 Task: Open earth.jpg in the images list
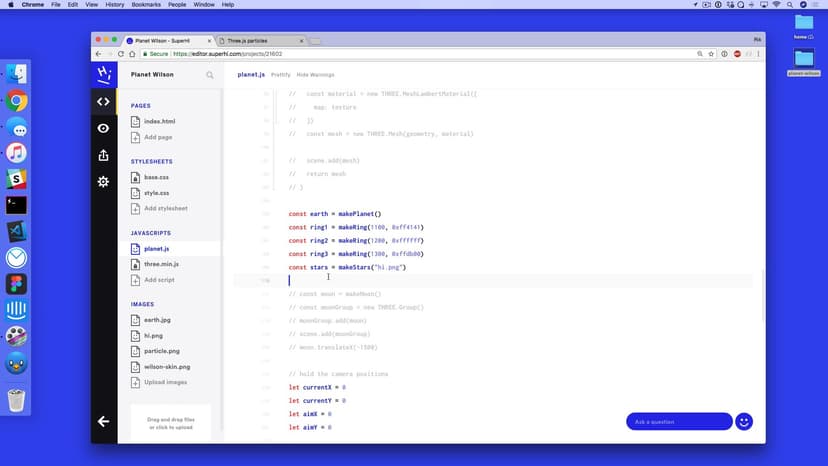click(x=158, y=320)
